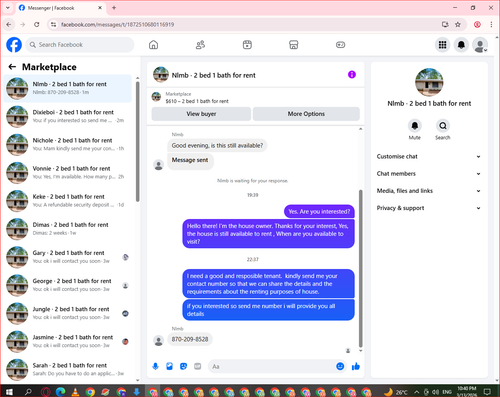Go to the Home feed icon

[x=153, y=45]
